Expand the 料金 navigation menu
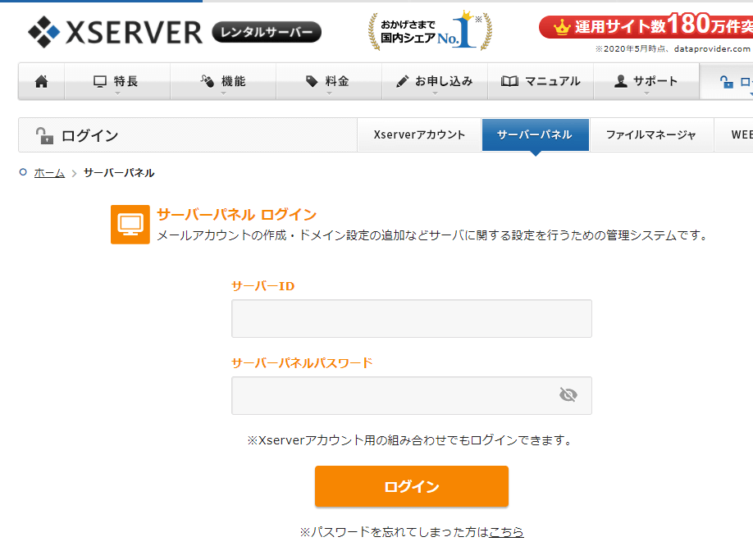Image resolution: width=753 pixels, height=560 pixels. (x=328, y=81)
